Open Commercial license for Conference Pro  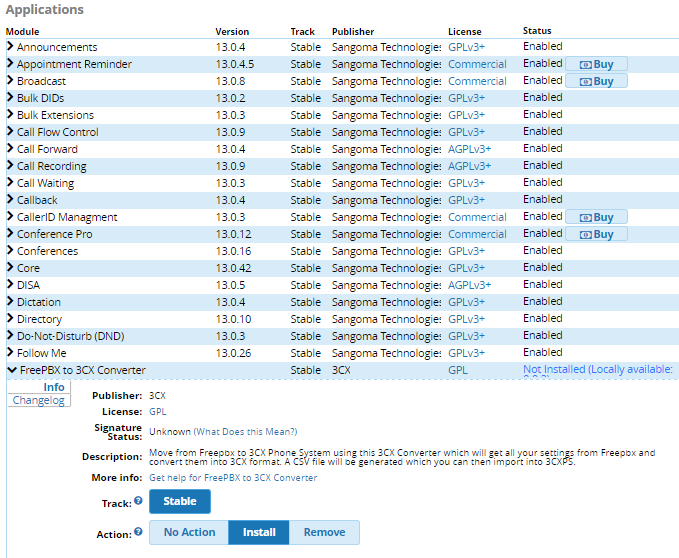click(x=477, y=234)
